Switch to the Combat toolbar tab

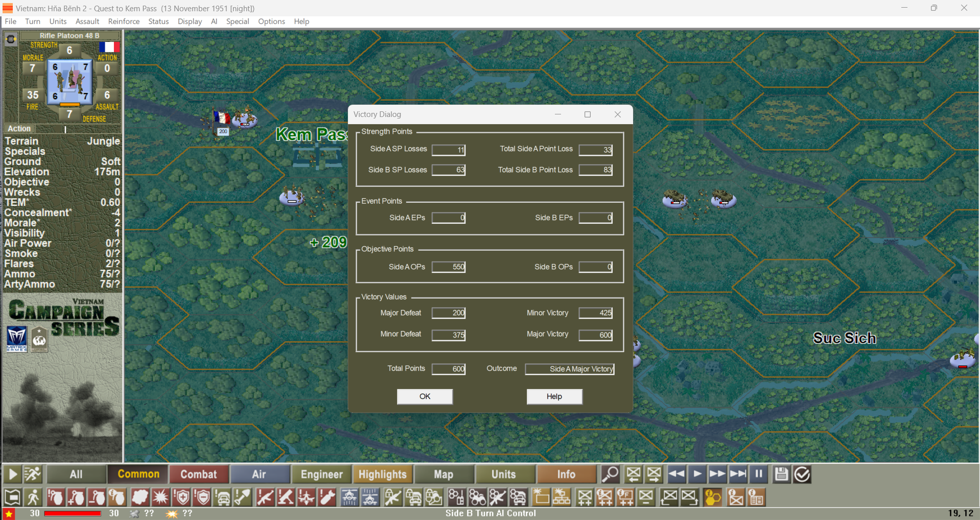[199, 474]
